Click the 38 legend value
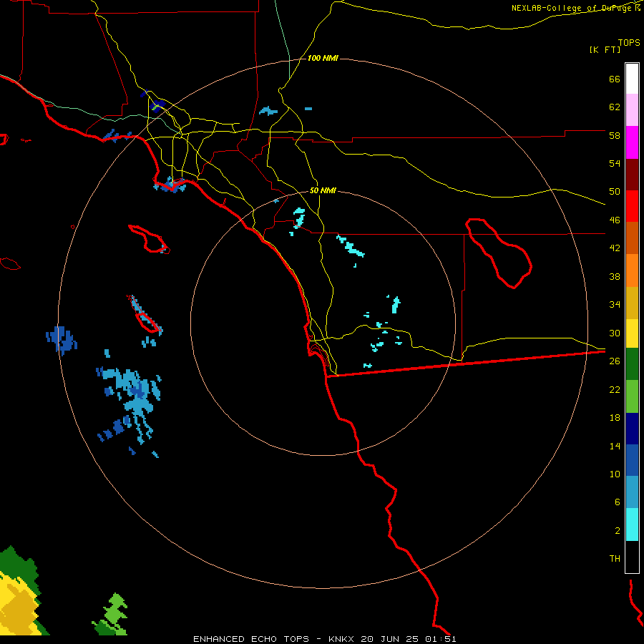Viewport: 644px width, 644px height. pyautogui.click(x=615, y=276)
